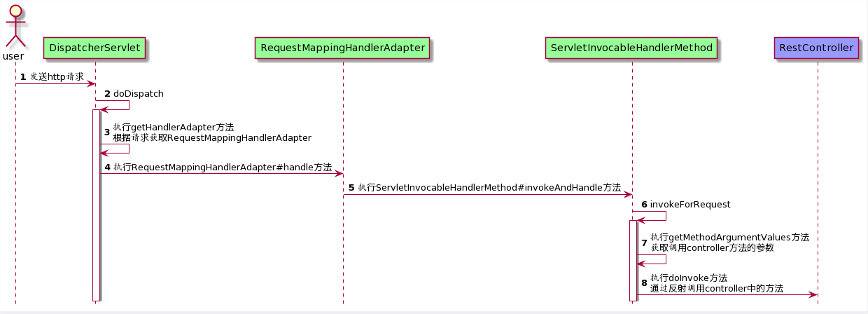The width and height of the screenshot is (868, 314).
Task: Click the arrowhead reaching the RestController lifeline
Action: point(813,294)
